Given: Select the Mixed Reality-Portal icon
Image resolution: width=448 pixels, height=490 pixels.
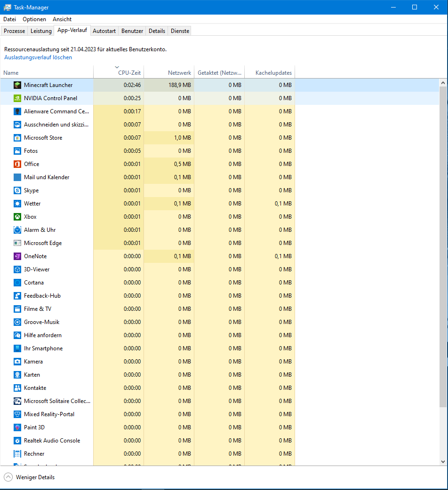Looking at the screenshot, I should click(17, 414).
